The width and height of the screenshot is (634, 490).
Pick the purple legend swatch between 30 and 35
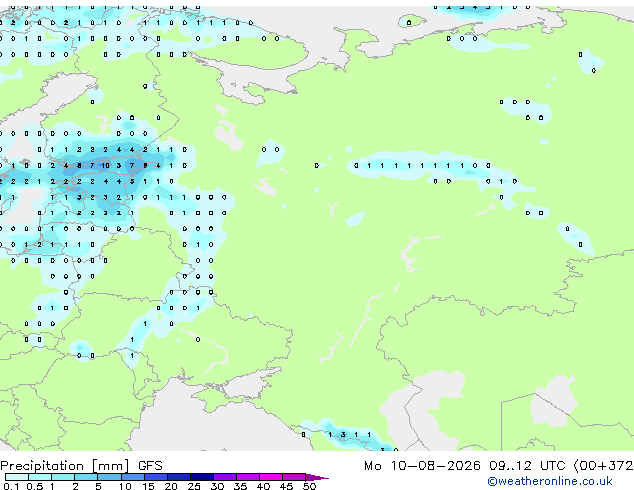pyautogui.click(x=225, y=477)
